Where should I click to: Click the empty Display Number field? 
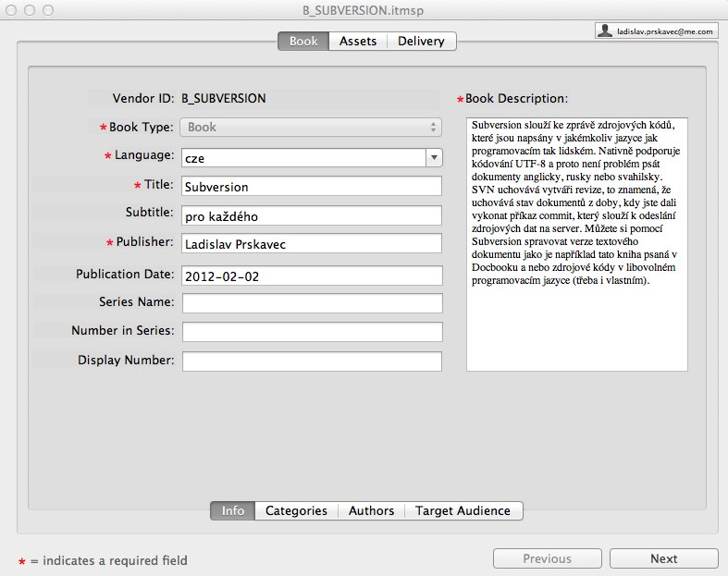pos(312,362)
